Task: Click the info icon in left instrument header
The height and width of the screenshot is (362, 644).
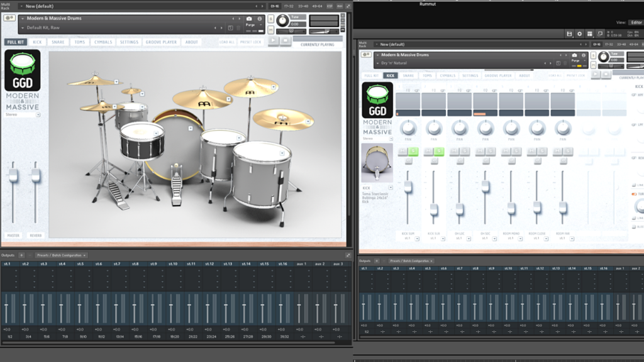Action: 260,19
